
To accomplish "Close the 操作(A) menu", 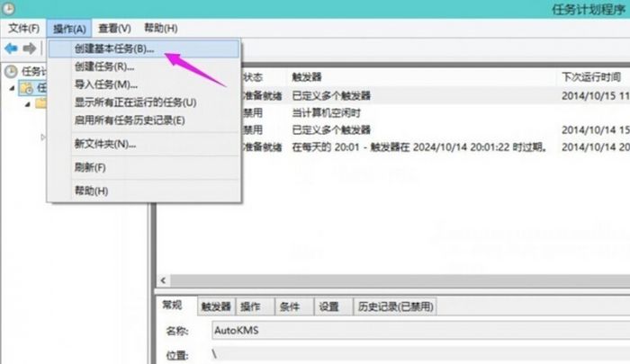I will click(x=69, y=29).
